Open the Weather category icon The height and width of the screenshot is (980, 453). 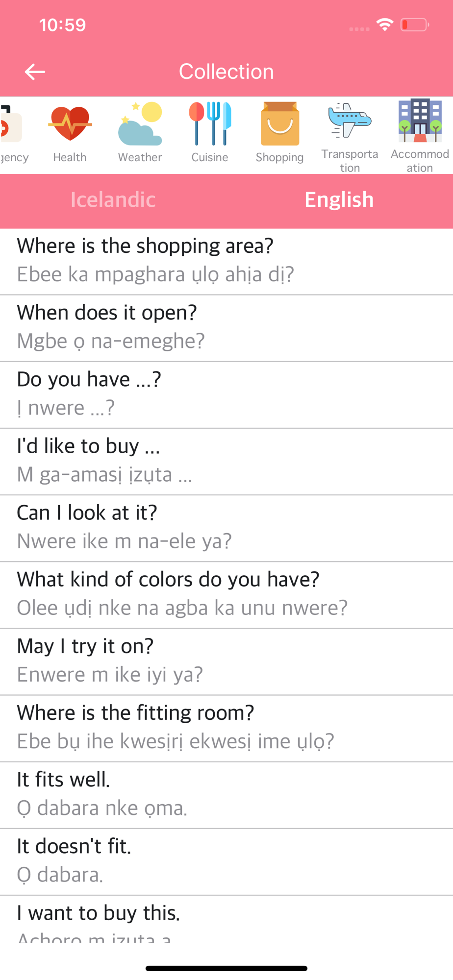click(x=140, y=124)
